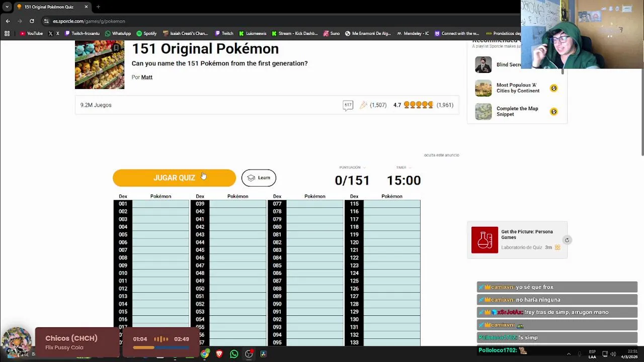The image size is (644, 362).
Task: Click the browser forward arrow
Action: click(20, 21)
